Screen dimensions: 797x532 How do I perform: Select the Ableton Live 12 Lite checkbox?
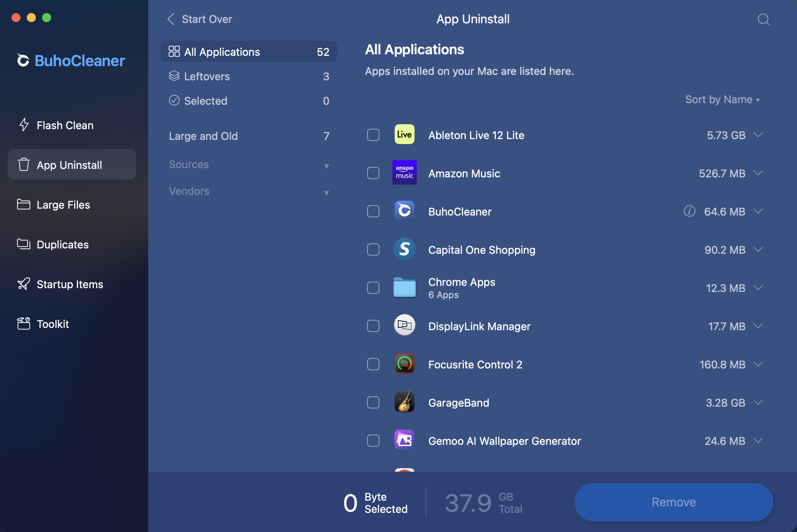tap(373, 135)
